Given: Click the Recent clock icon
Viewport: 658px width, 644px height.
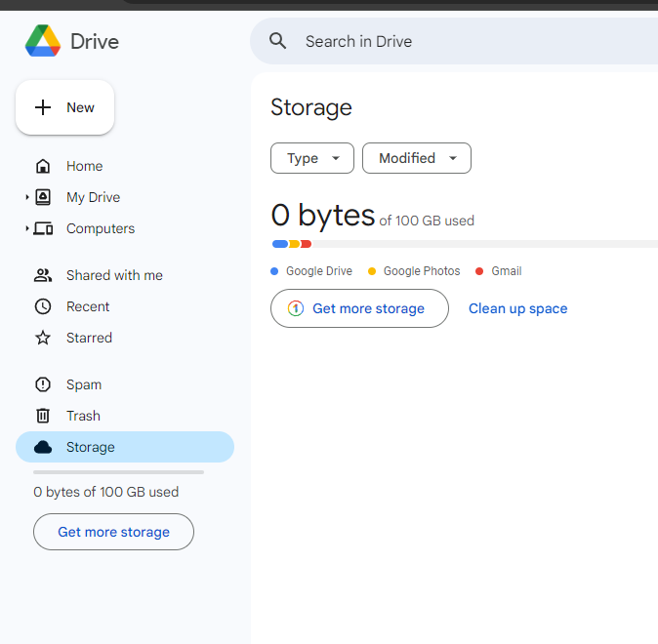Looking at the screenshot, I should [x=43, y=306].
